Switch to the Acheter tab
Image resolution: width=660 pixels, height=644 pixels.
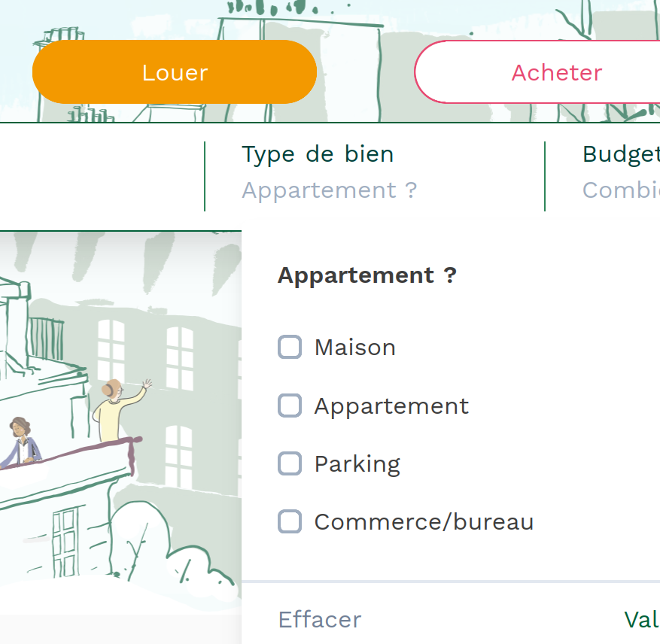pos(555,72)
